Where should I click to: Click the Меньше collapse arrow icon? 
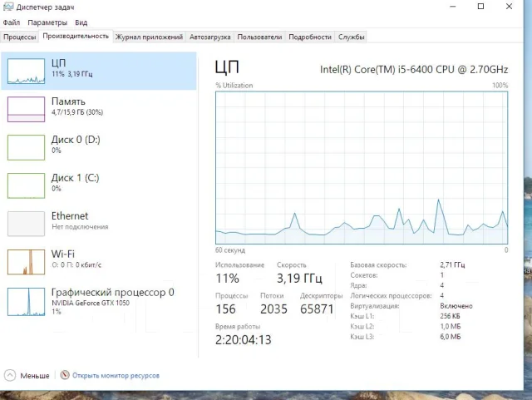click(x=10, y=375)
